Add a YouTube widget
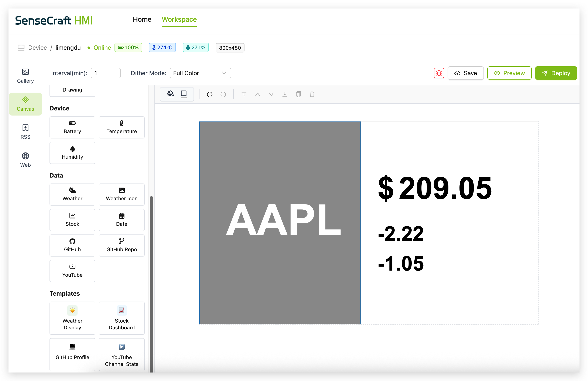This screenshot has height=381, width=588. pos(72,271)
